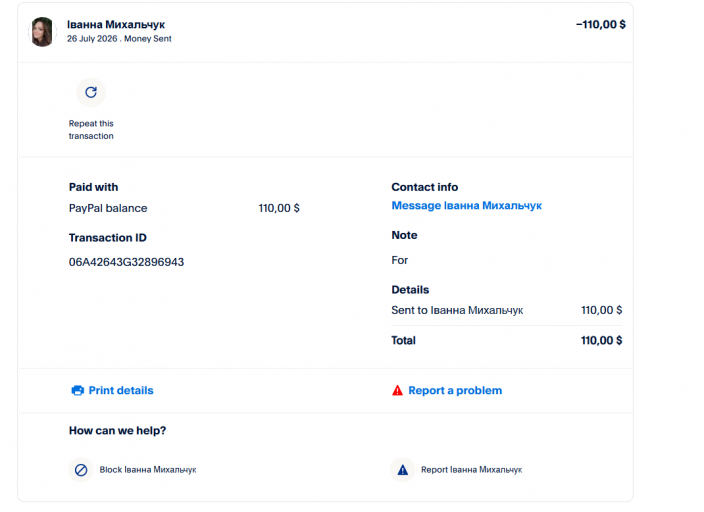Choose Block Іванна Михальчук option

point(148,470)
